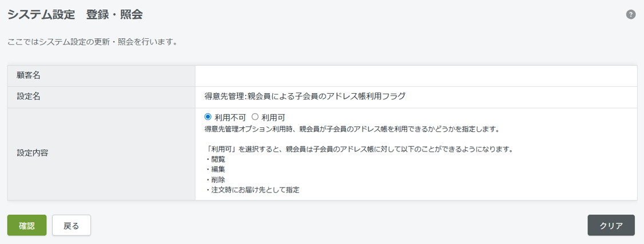This screenshot has height=244, width=644.
Task: Click the empty 顧客名 value cell
Action: tap(416, 76)
